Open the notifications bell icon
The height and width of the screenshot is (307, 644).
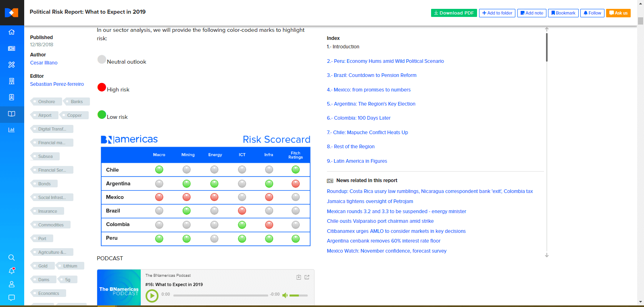coord(12,271)
